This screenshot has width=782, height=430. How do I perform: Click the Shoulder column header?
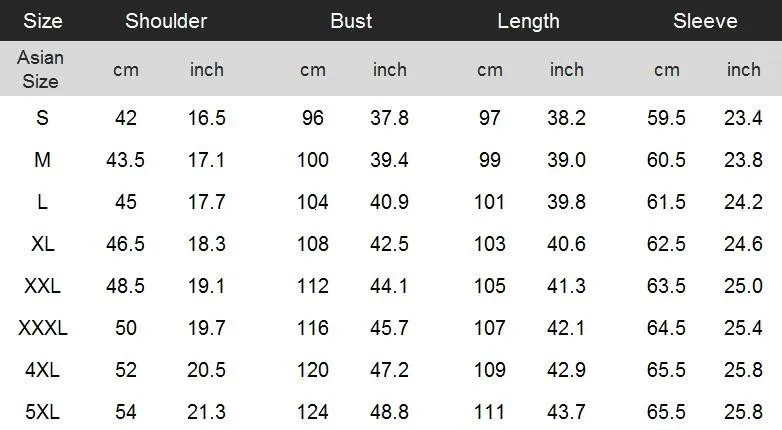166,21
